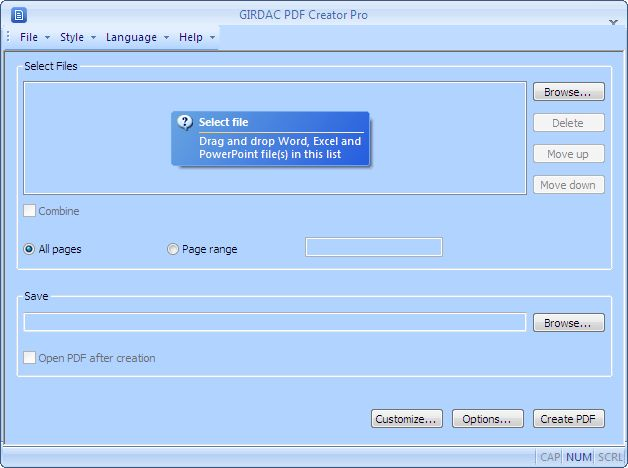Open the Style menu

(x=72, y=37)
